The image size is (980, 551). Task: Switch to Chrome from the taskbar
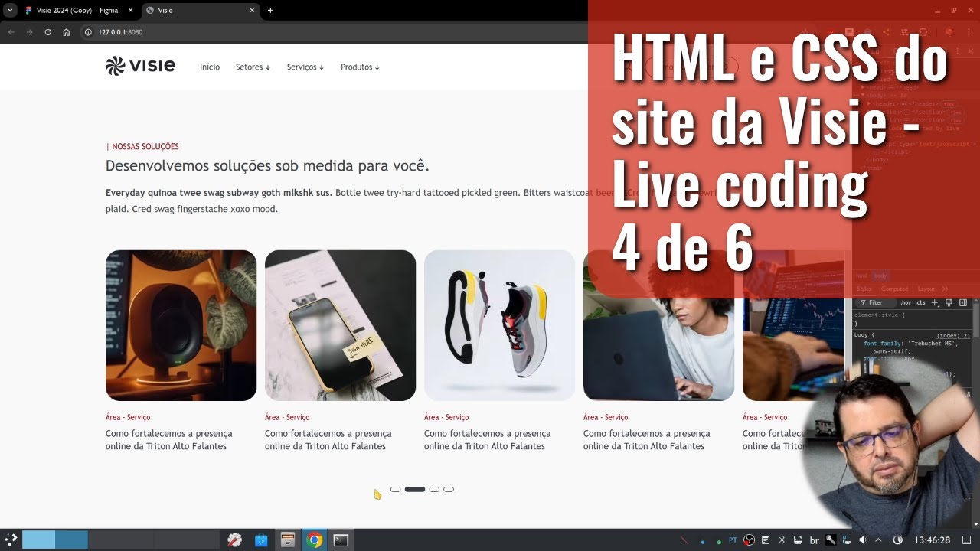tap(314, 540)
